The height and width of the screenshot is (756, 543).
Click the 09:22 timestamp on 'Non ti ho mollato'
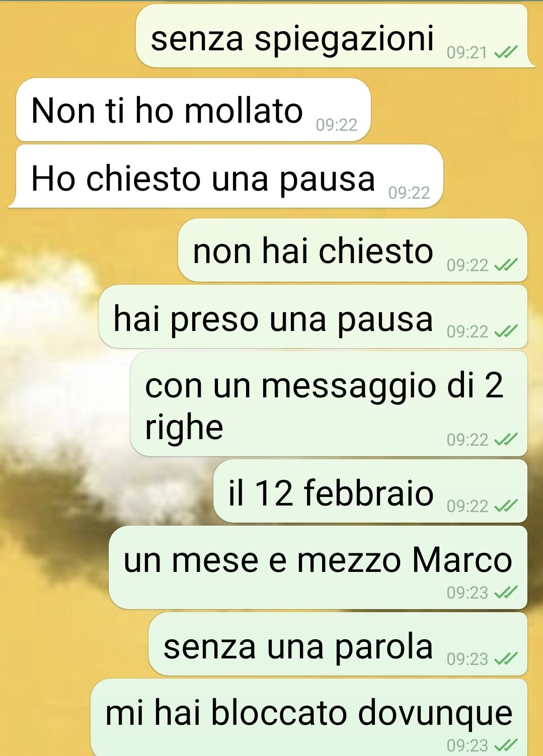pos(337,125)
